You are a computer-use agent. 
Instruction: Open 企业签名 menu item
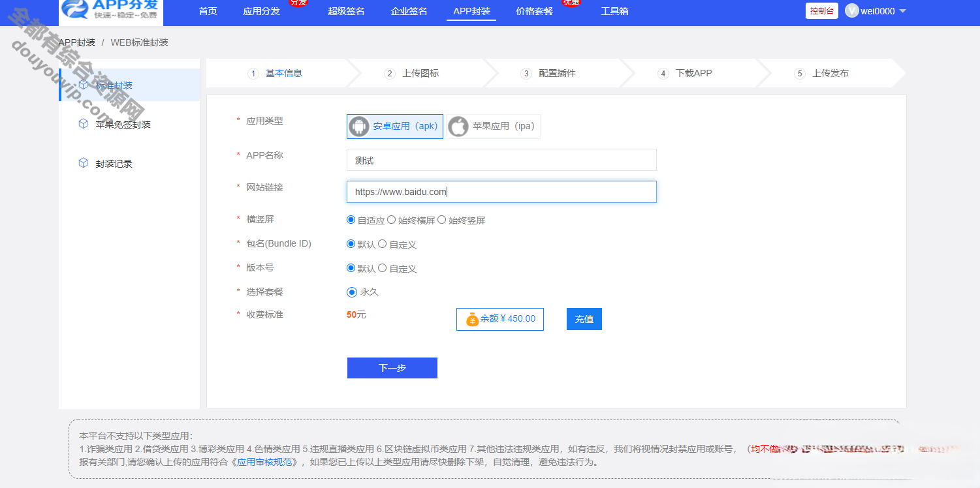tap(409, 11)
